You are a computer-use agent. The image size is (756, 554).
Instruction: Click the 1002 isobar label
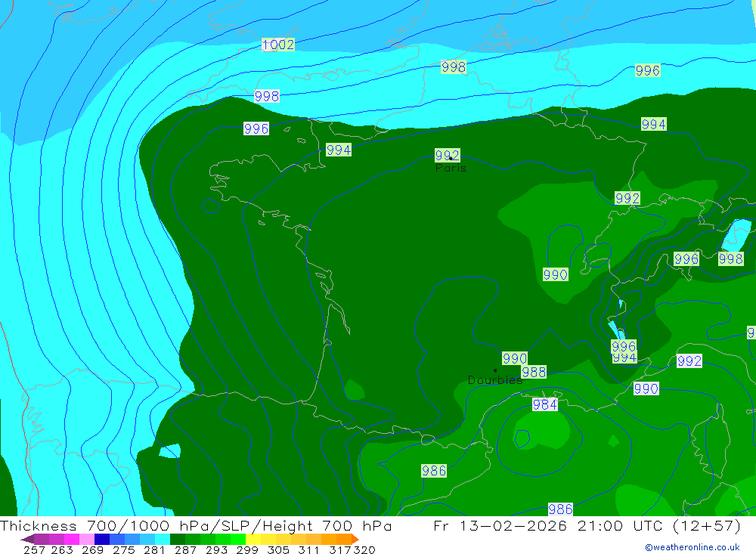pos(278,45)
